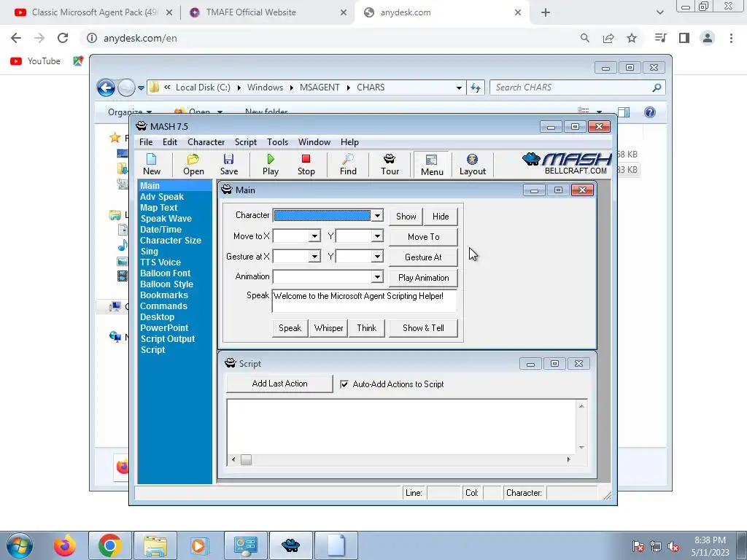The image size is (747, 560).
Task: Expand the Gesture at Y dropdown
Action: point(377,257)
